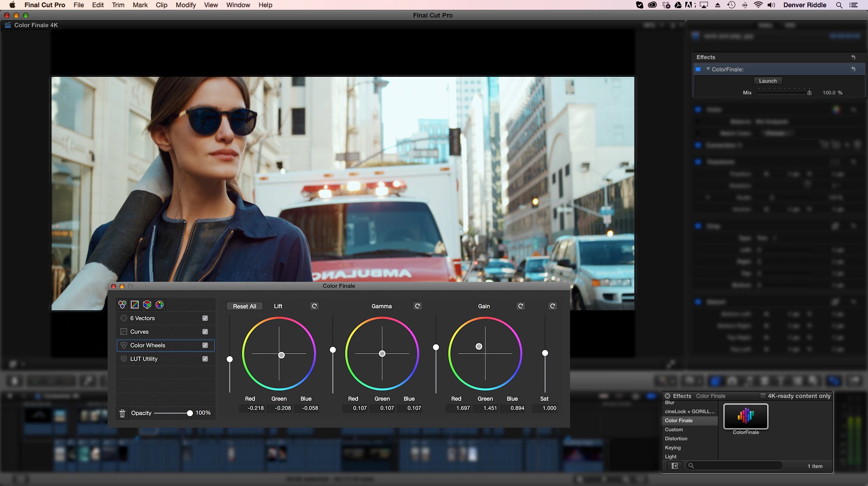Click the Dropbox menu bar icon
Viewport: 868px width, 486px height.
pyautogui.click(x=666, y=5)
